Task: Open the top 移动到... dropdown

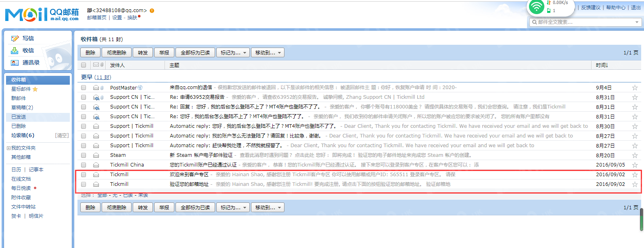Action: tap(268, 53)
